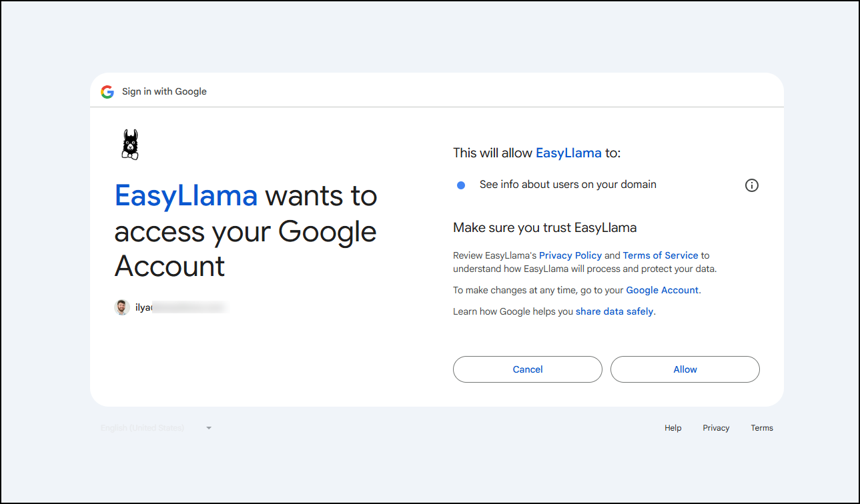Click the large EasyLlama heading link
860x504 pixels.
coord(186,196)
